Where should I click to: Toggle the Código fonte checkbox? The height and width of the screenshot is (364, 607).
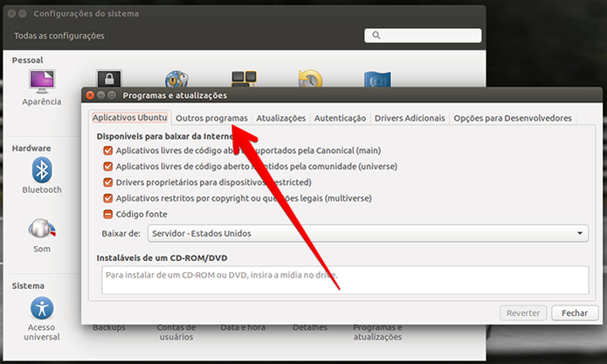[x=108, y=214]
